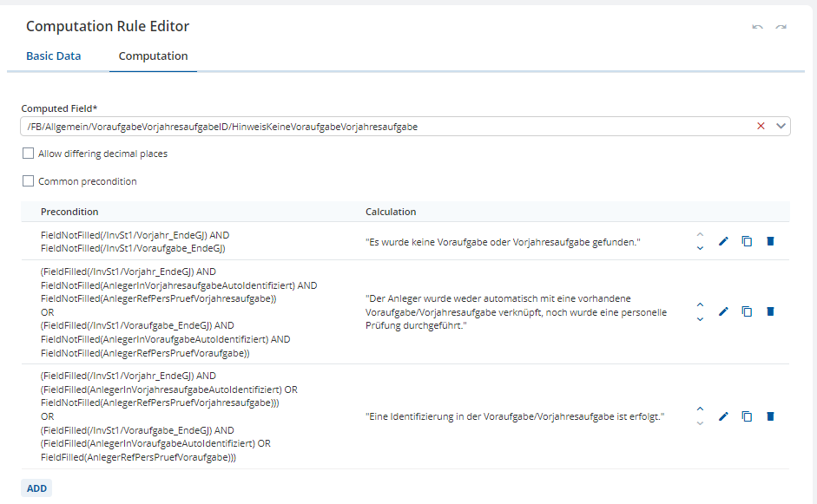The image size is (817, 504).
Task: Select the Computation tab
Action: pos(153,56)
